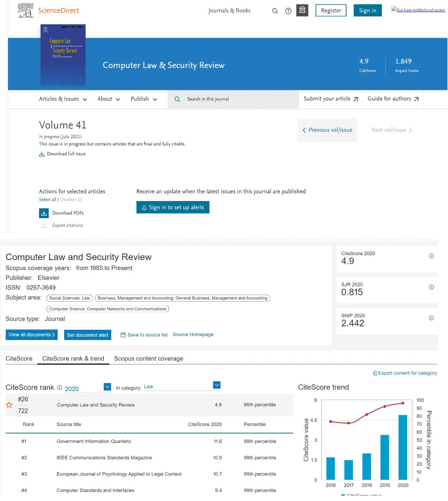Open the In category Law dropdown

[x=217, y=385]
